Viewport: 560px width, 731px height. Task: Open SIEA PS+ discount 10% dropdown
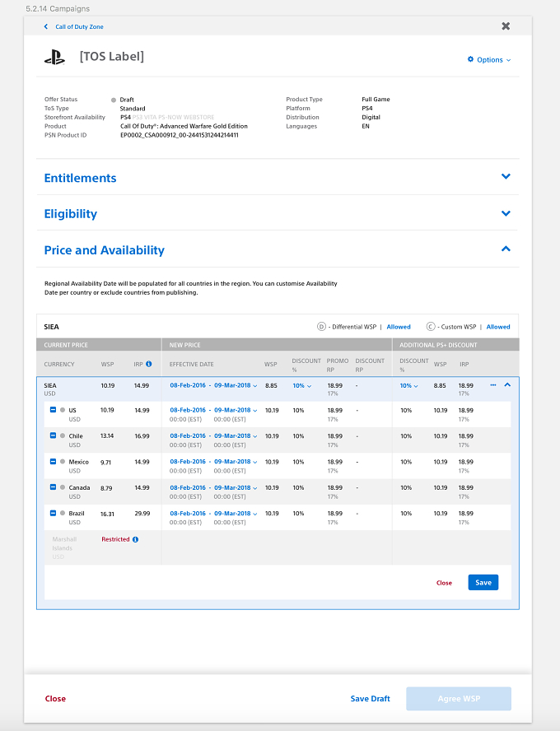pos(409,385)
